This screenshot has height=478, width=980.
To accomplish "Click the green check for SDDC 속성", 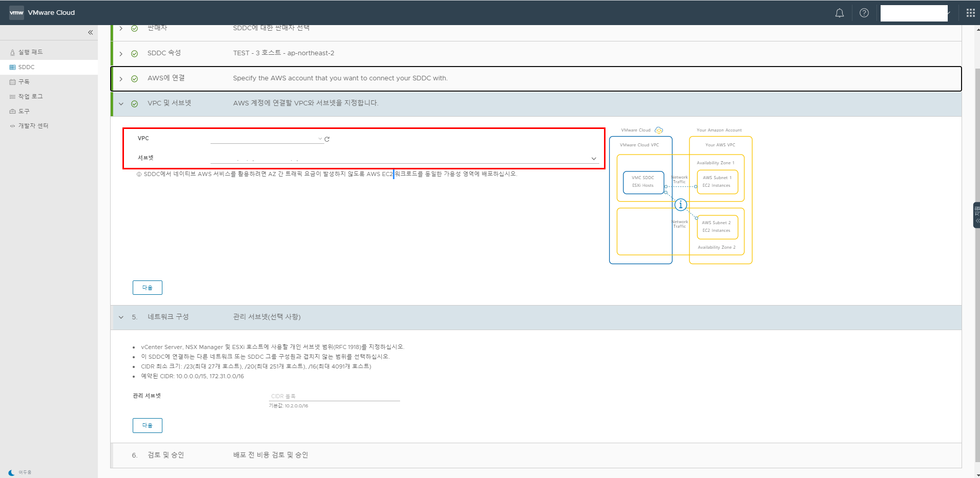I will click(134, 54).
